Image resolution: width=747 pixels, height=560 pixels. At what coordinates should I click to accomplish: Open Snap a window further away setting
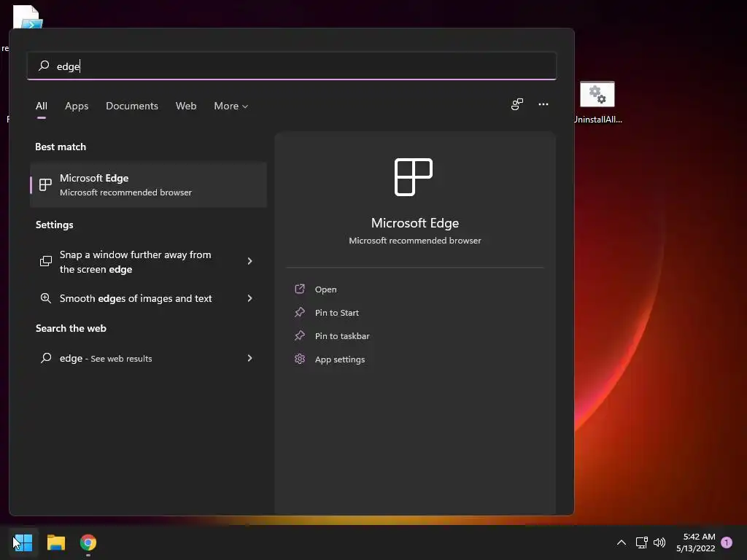coord(148,262)
